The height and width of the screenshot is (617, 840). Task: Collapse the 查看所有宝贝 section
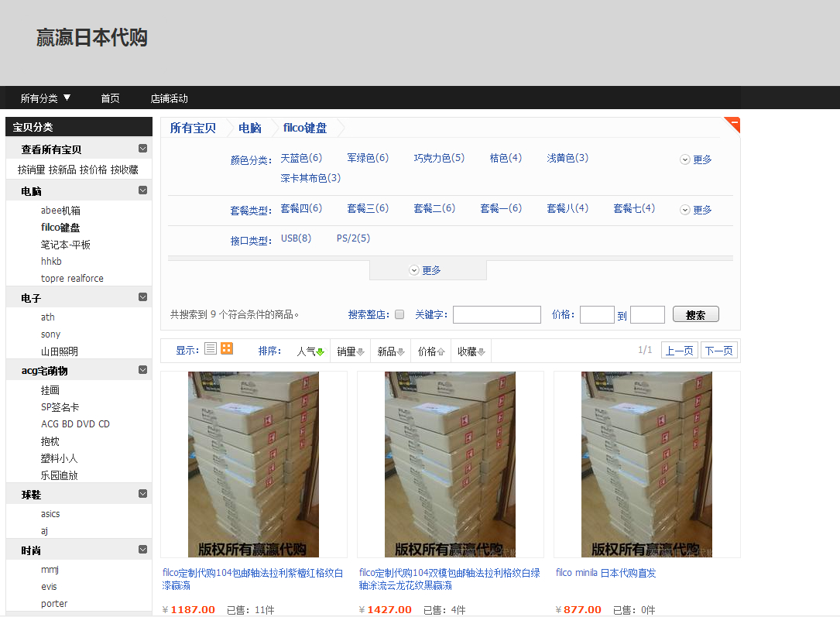pos(142,149)
